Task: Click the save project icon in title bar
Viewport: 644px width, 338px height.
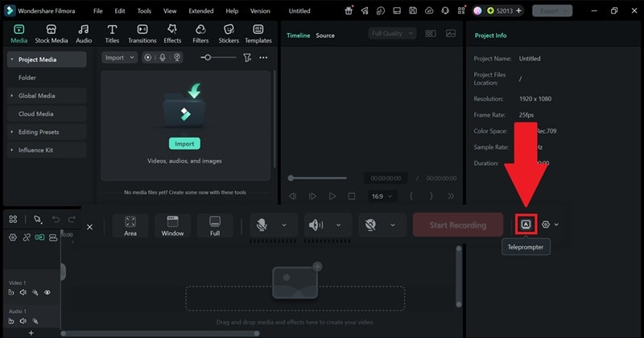Action: 413,10
